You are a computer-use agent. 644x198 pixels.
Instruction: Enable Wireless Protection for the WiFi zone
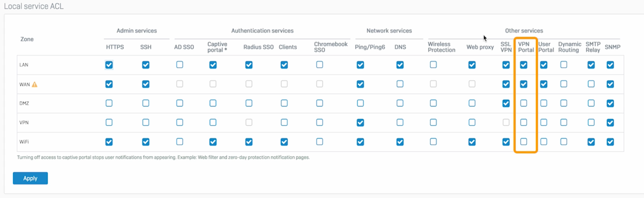pyautogui.click(x=433, y=142)
